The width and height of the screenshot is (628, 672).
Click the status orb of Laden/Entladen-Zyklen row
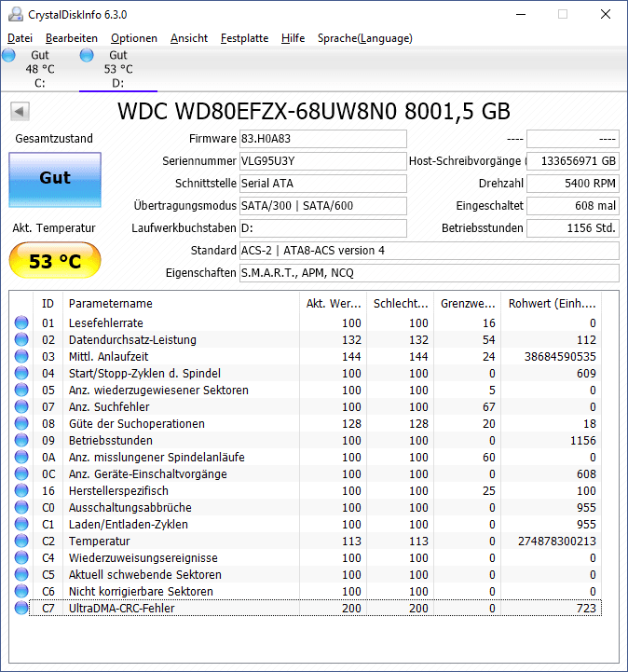click(21, 524)
